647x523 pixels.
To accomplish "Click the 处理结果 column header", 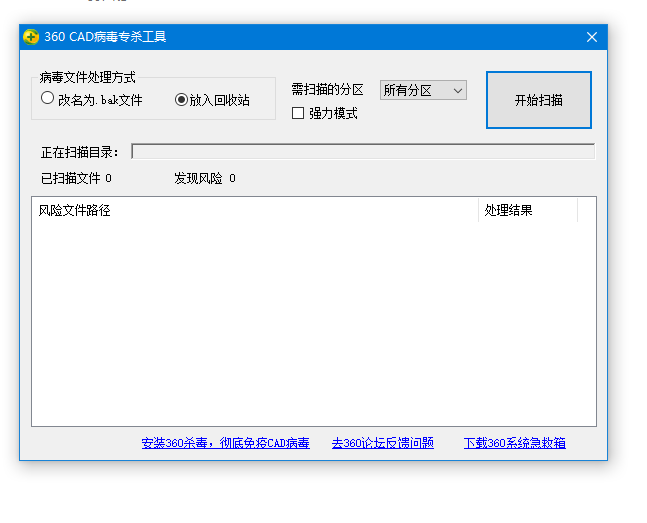I will pos(528,210).
